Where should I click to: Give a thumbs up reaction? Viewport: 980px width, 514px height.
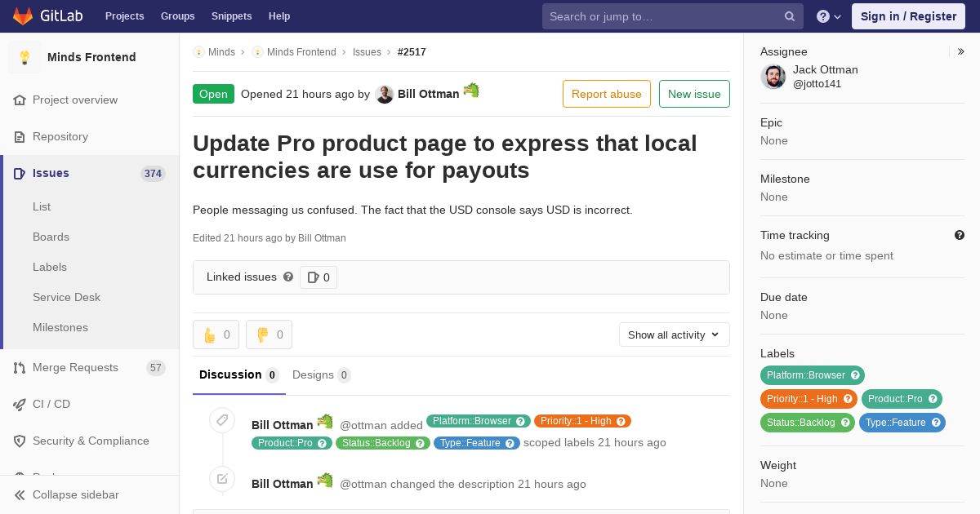[216, 335]
